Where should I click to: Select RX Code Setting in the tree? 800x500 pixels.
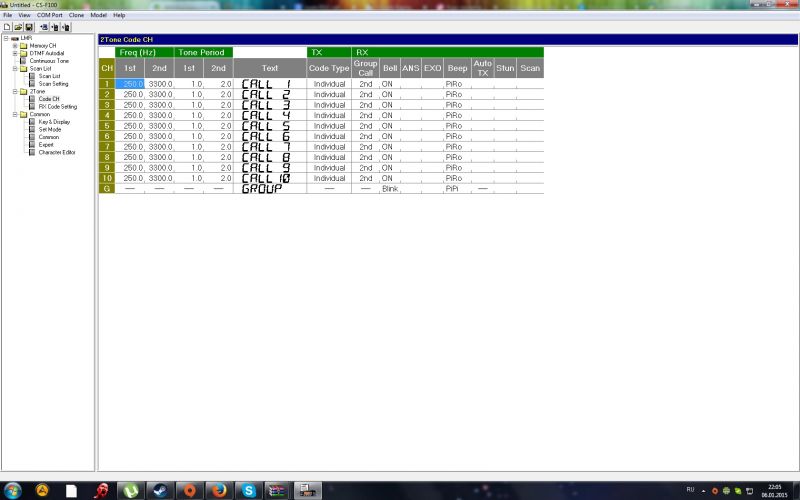(57, 106)
